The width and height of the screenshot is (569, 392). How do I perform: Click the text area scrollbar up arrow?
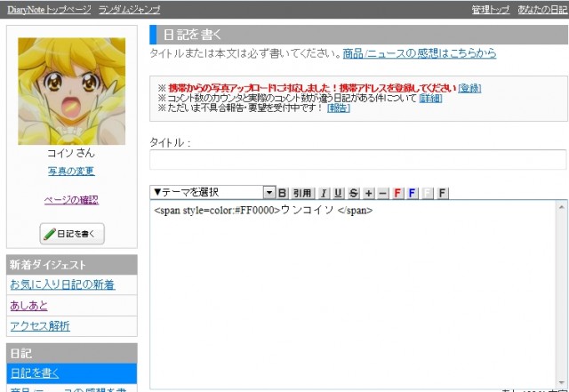click(x=561, y=207)
